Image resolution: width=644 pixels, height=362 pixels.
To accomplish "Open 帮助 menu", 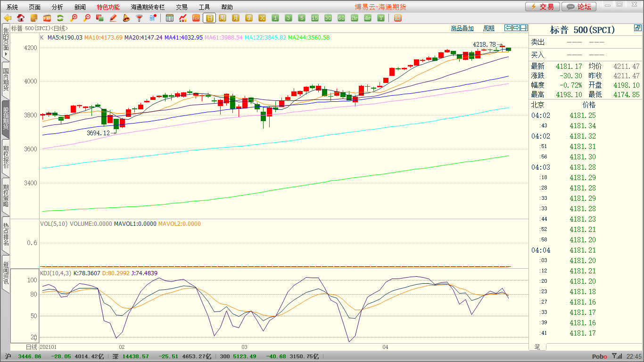I will coord(227,7).
